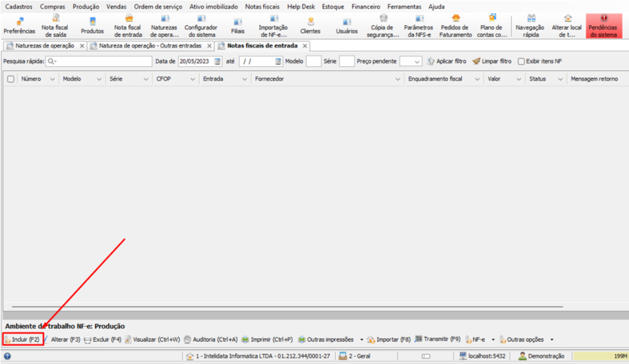The width and height of the screenshot is (629, 364).
Task: Open Nota fiscal de entrada toolbar icon
Action: [128, 25]
